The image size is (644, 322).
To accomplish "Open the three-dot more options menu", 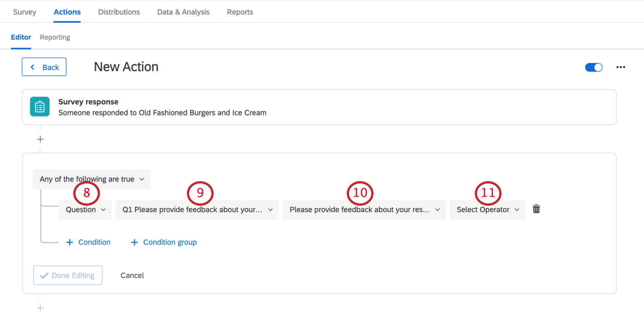I will (621, 67).
